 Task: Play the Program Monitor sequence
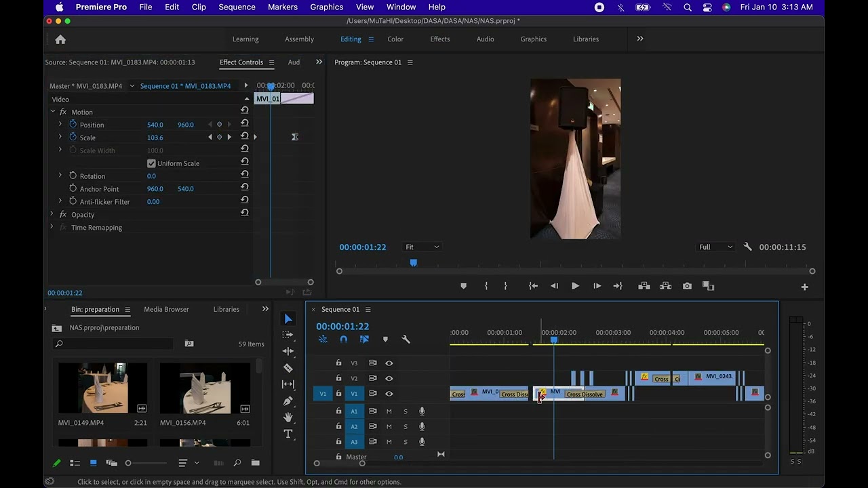coord(575,286)
